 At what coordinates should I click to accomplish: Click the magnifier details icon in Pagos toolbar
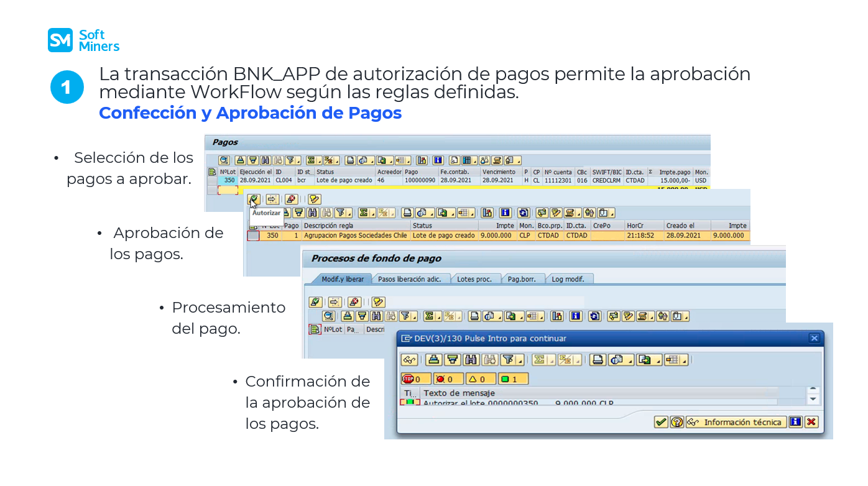click(223, 160)
